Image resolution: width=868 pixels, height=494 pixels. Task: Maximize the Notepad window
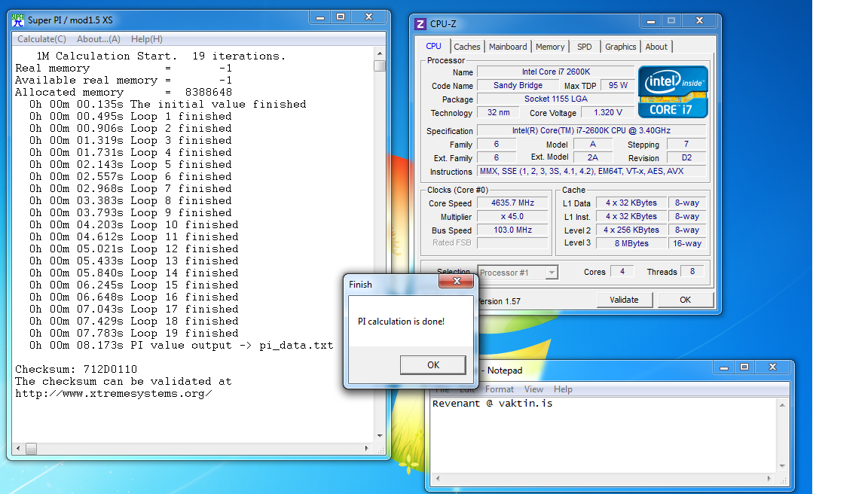click(744, 367)
